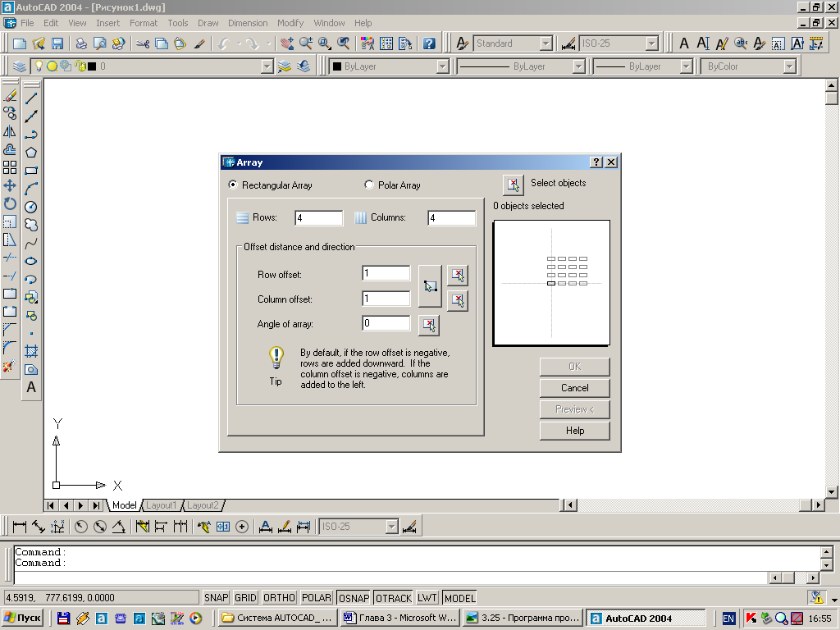Select the Hatch draw tool
The width and height of the screenshot is (840, 630).
(x=31, y=351)
